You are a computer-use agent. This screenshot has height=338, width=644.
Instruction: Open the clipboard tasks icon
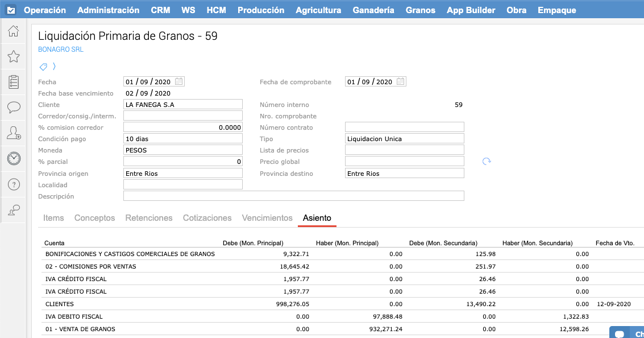pos(14,82)
